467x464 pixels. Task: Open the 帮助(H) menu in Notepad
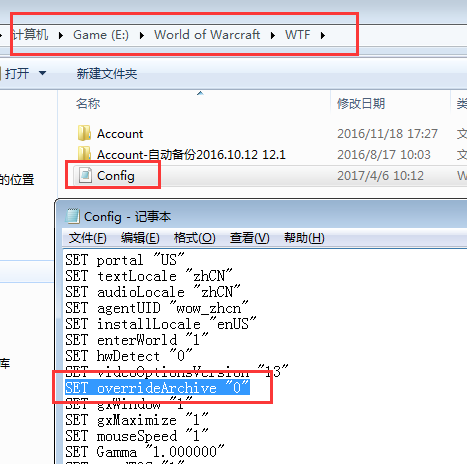(x=304, y=238)
